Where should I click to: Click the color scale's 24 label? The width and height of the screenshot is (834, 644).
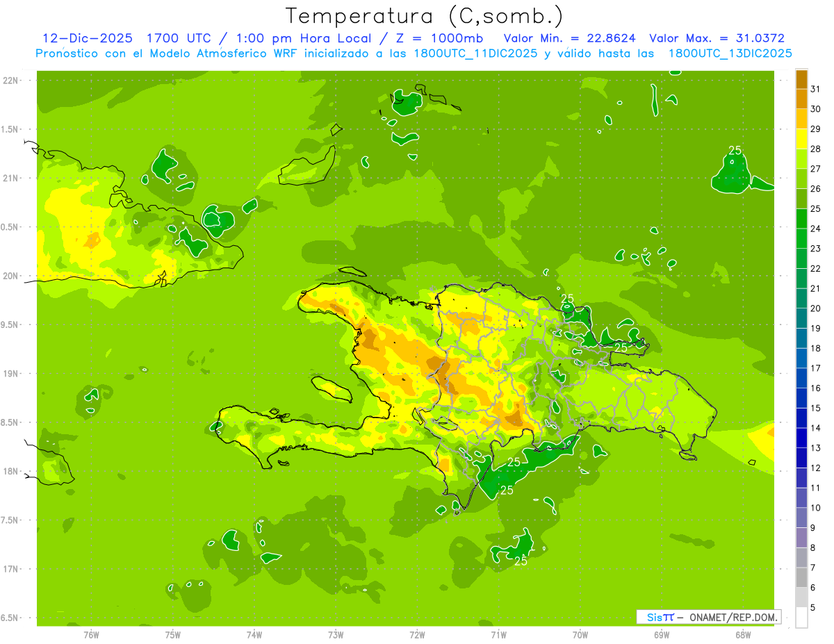pyautogui.click(x=816, y=229)
